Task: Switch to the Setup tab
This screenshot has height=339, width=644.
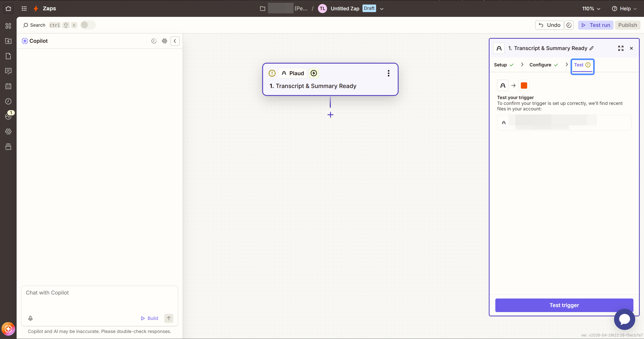Action: [x=504, y=65]
